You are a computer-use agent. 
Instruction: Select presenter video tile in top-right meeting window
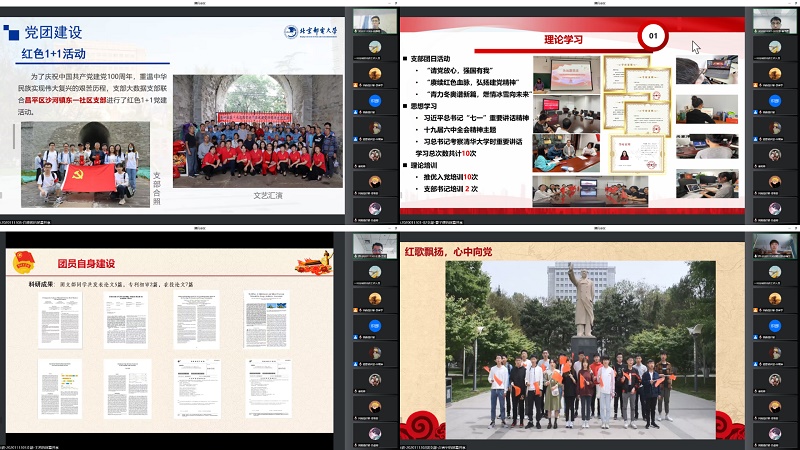pyautogui.click(x=775, y=21)
